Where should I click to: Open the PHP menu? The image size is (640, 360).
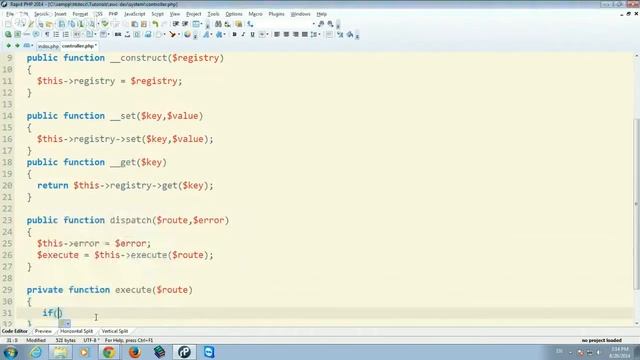(x=113, y=14)
